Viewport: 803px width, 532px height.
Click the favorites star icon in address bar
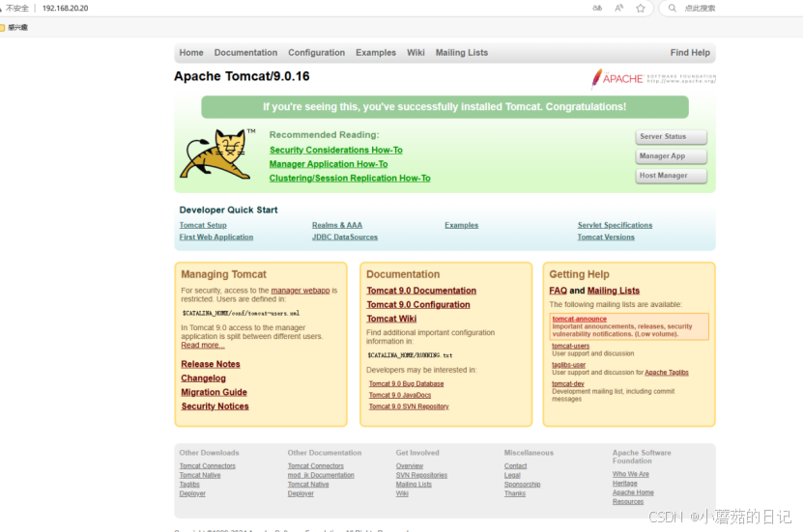(x=640, y=8)
